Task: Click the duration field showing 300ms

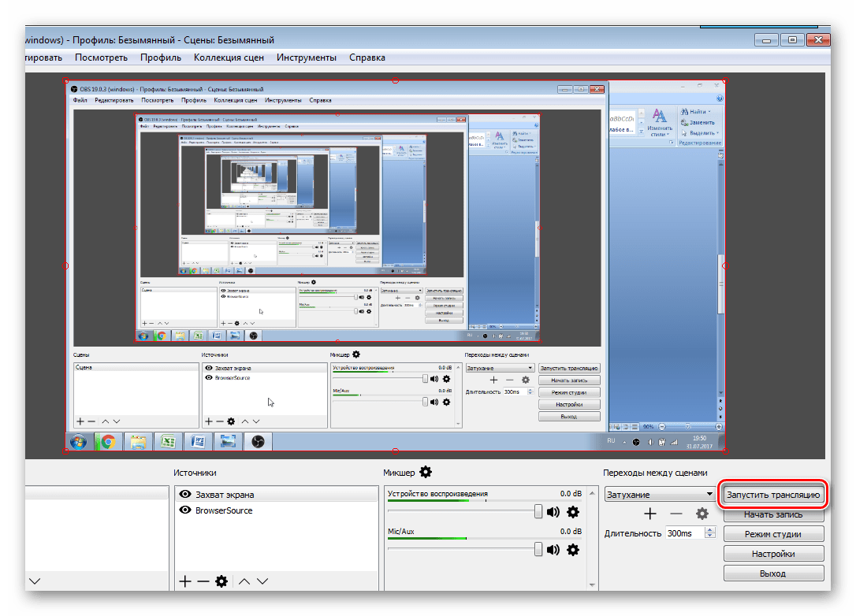Action: click(683, 533)
